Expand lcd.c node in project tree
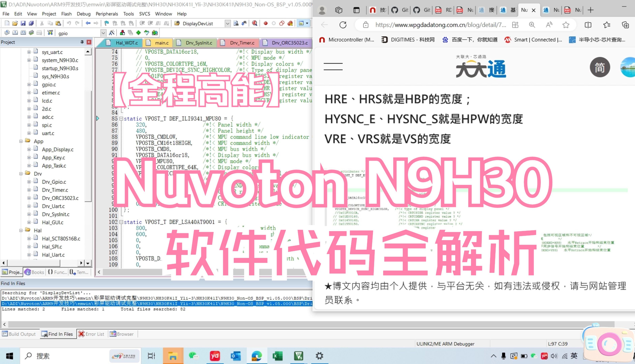 tap(29, 101)
